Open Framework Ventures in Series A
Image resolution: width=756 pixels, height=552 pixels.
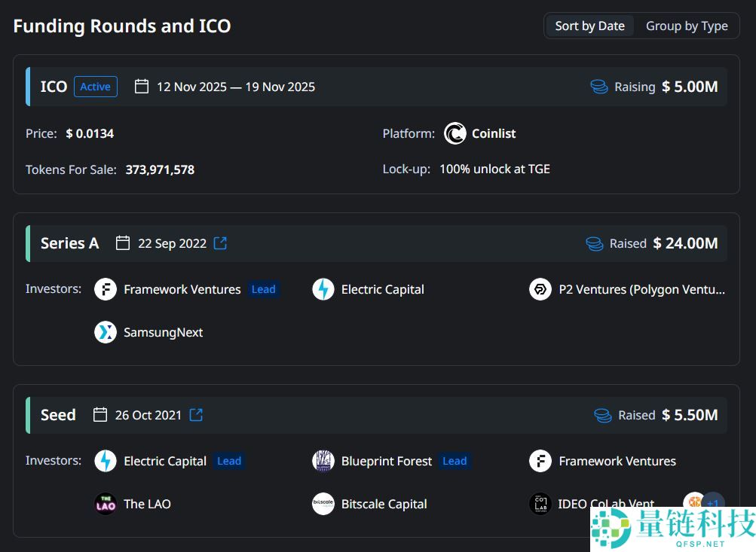182,289
